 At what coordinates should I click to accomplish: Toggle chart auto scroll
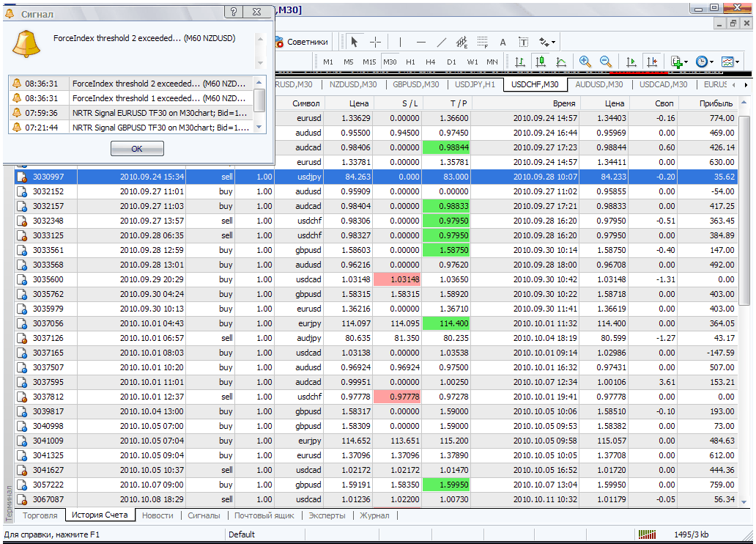click(x=631, y=62)
